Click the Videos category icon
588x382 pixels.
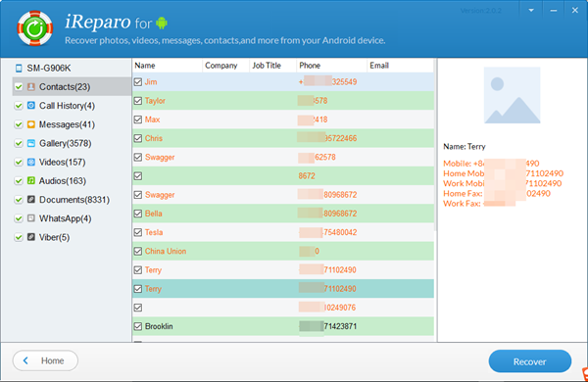pyautogui.click(x=31, y=162)
